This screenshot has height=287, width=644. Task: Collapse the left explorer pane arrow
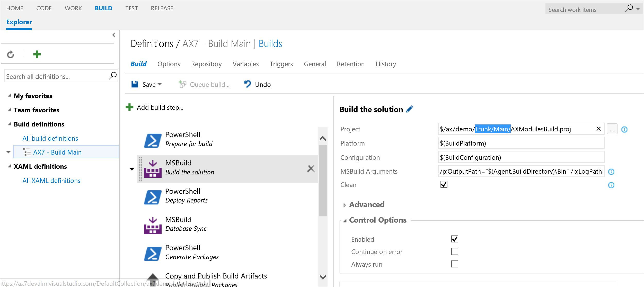114,35
